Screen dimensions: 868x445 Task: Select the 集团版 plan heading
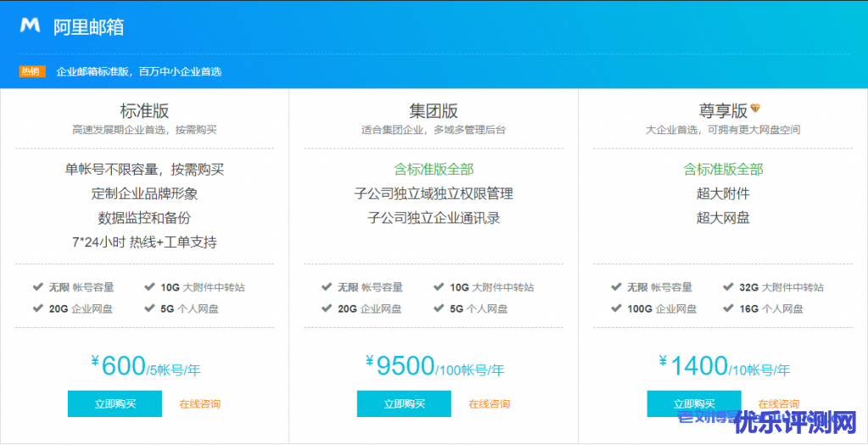tap(434, 111)
